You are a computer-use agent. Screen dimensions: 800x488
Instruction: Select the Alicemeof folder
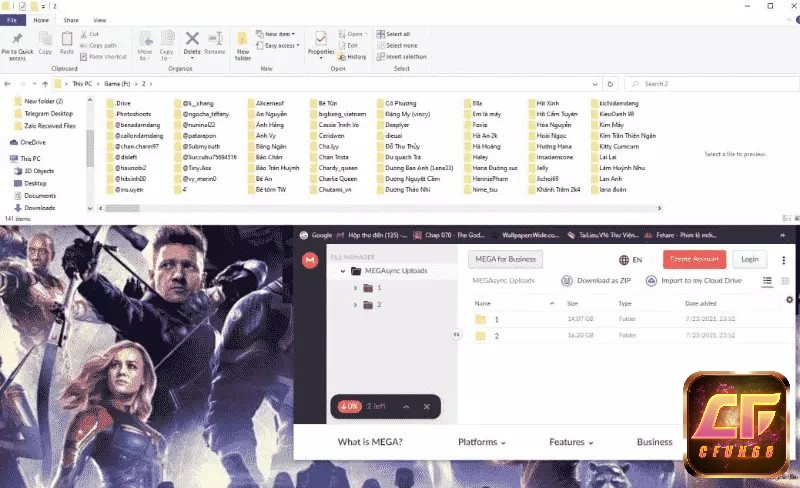(266, 103)
